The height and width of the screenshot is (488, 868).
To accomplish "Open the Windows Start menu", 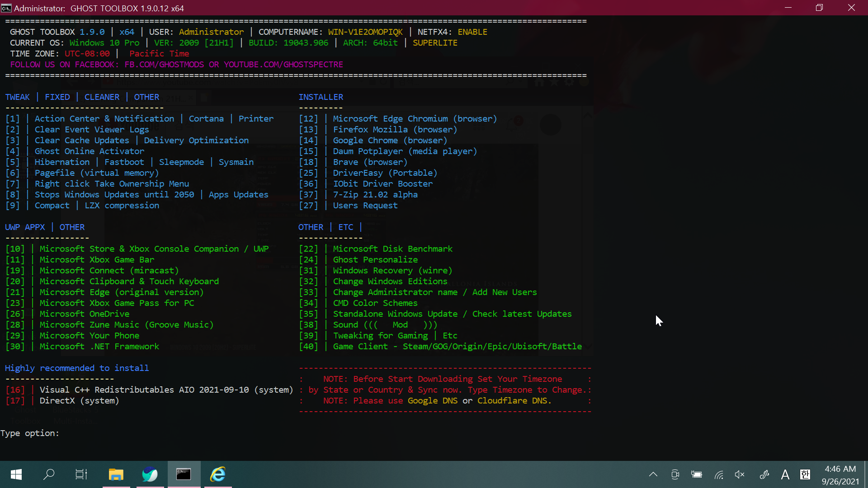I will (x=16, y=474).
